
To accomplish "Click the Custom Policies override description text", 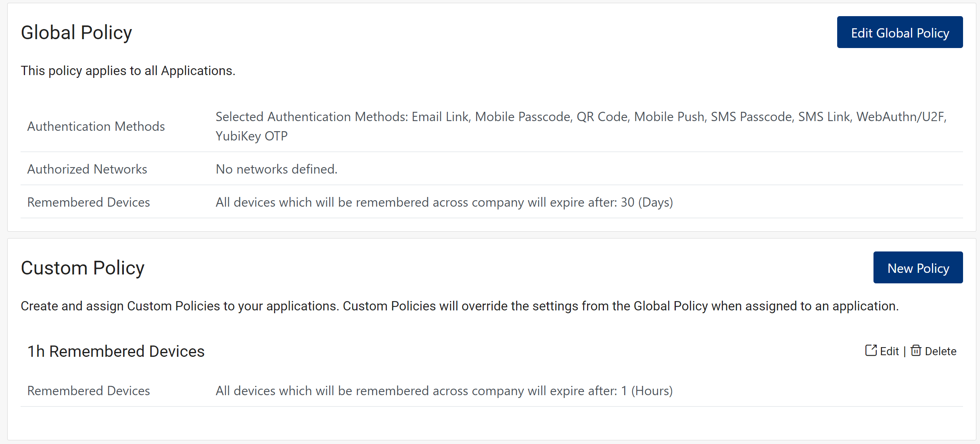I will coord(459,306).
